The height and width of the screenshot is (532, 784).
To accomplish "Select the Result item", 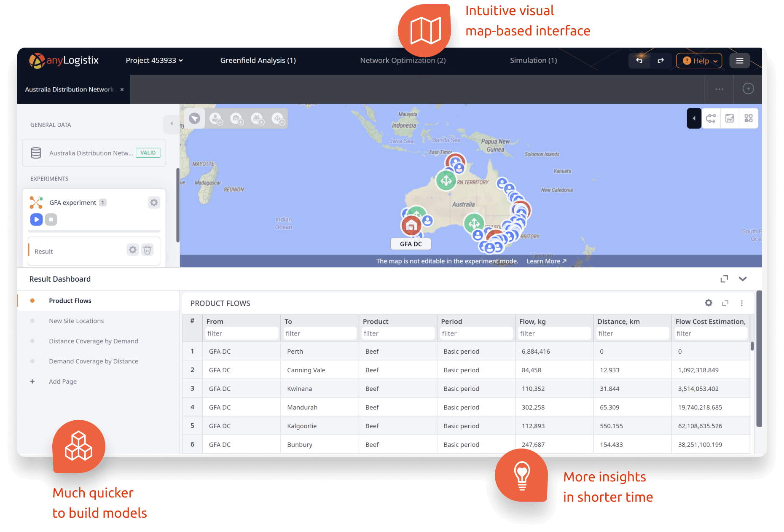I will coord(94,251).
